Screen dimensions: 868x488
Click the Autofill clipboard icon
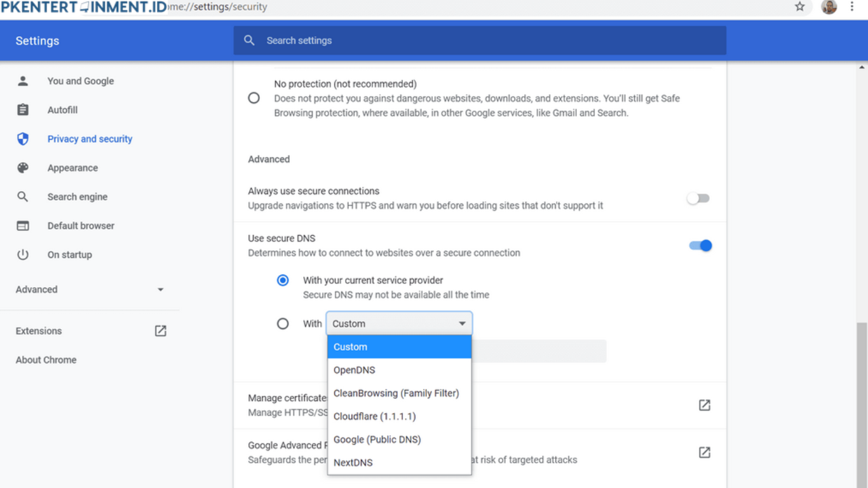[x=23, y=110]
